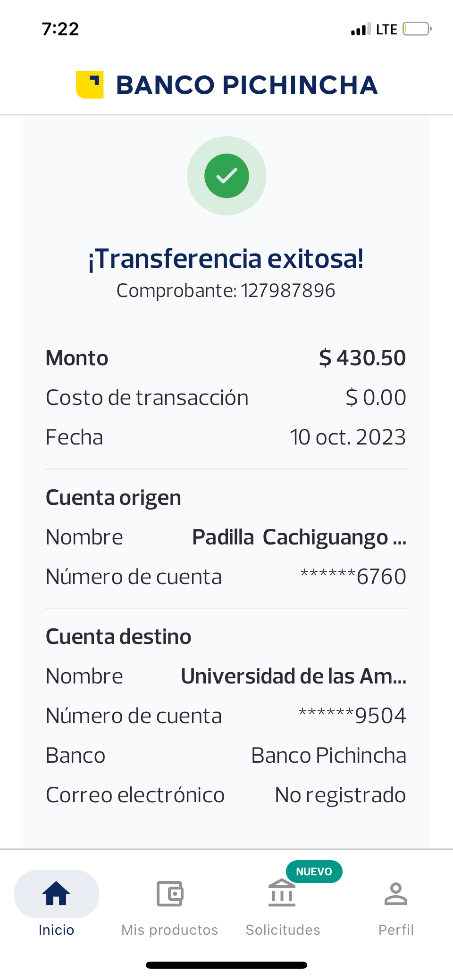
Task: Select the Solicitudes tab label
Action: coord(283,930)
